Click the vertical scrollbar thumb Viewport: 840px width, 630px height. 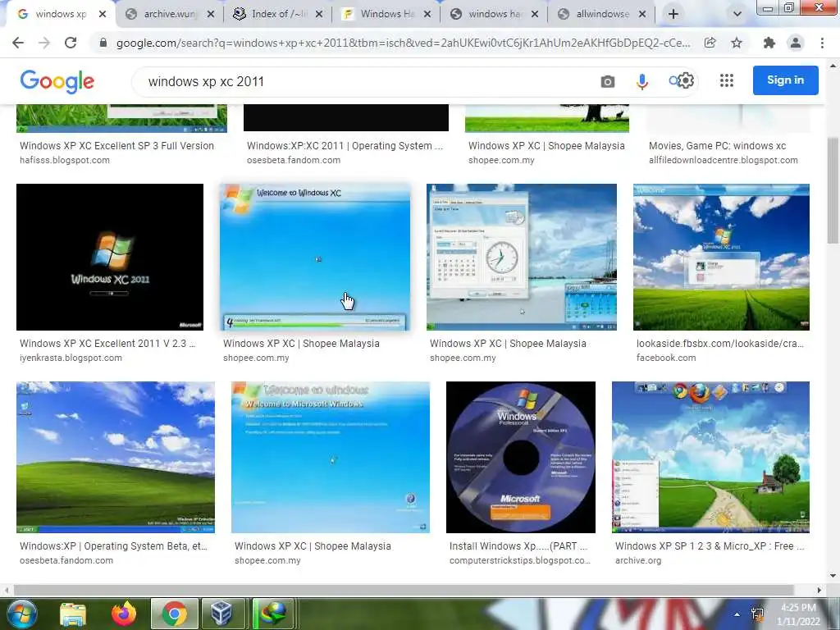pos(833,190)
